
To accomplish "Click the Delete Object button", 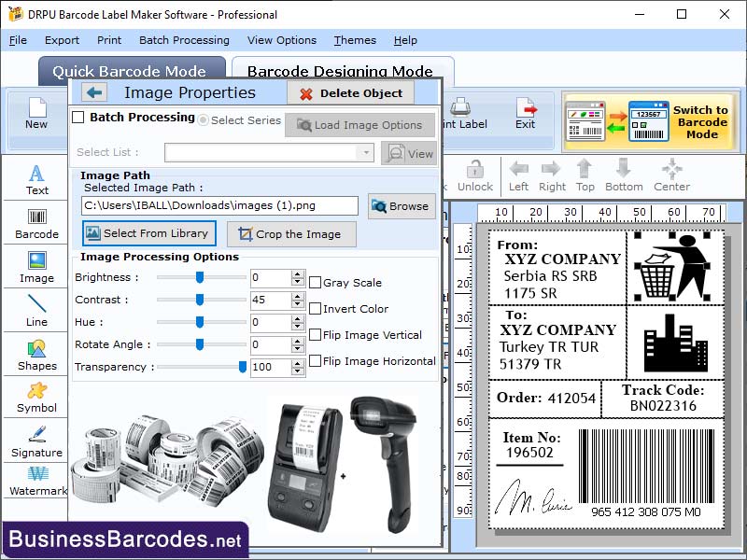I will pos(350,92).
